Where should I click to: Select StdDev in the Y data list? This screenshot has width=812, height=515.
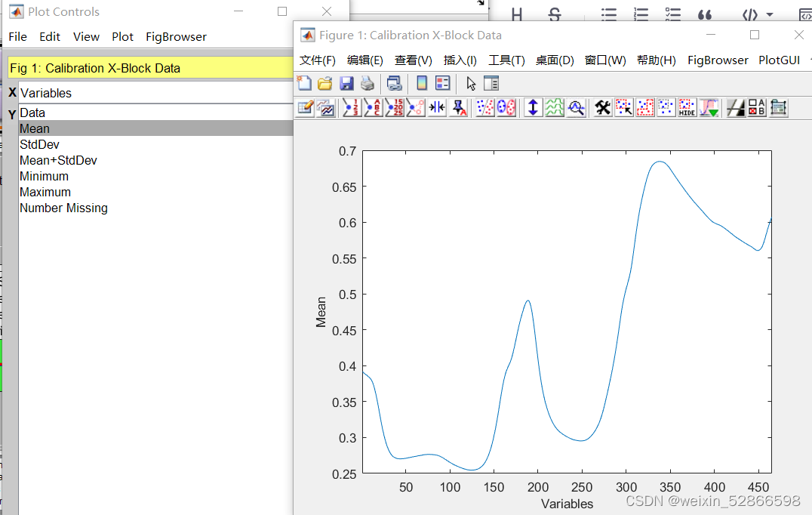(x=39, y=144)
